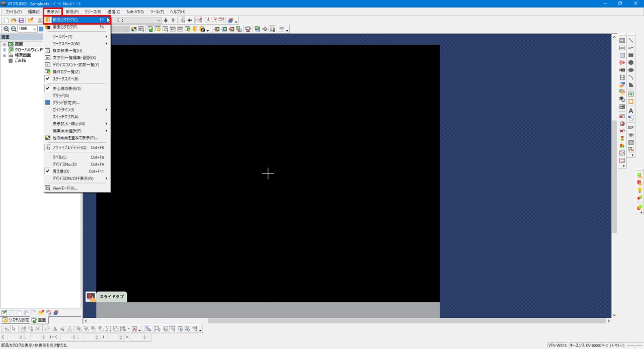
Task: Toggle 覚え書(O) checked menu item
Action: (61, 171)
